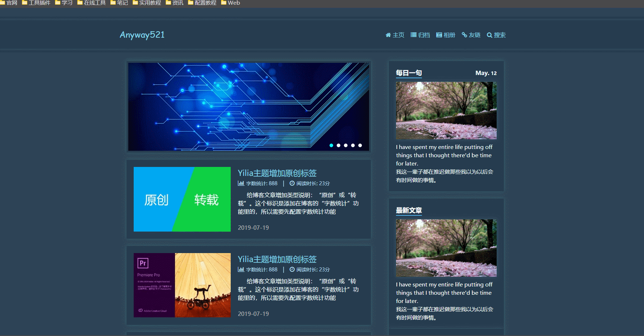
Task: Click the list icon beside 归档
Action: 414,35
